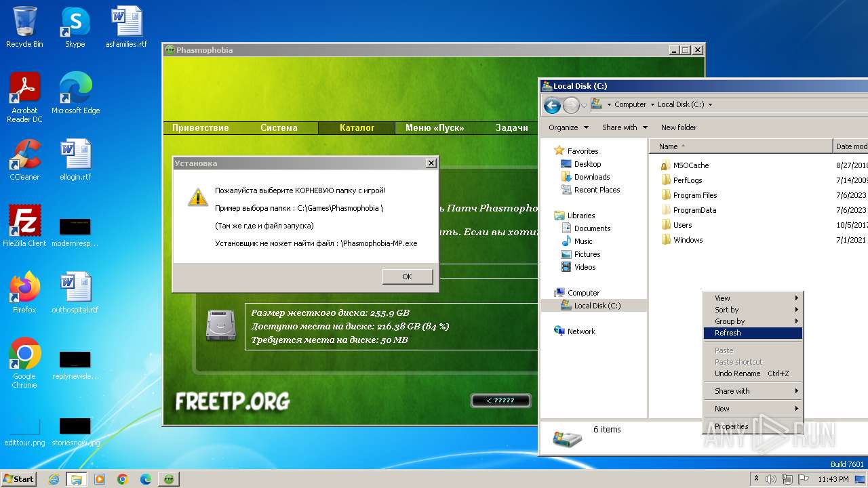The height and width of the screenshot is (488, 868).
Task: Choose Undo Rename in context menu
Action: click(x=753, y=373)
